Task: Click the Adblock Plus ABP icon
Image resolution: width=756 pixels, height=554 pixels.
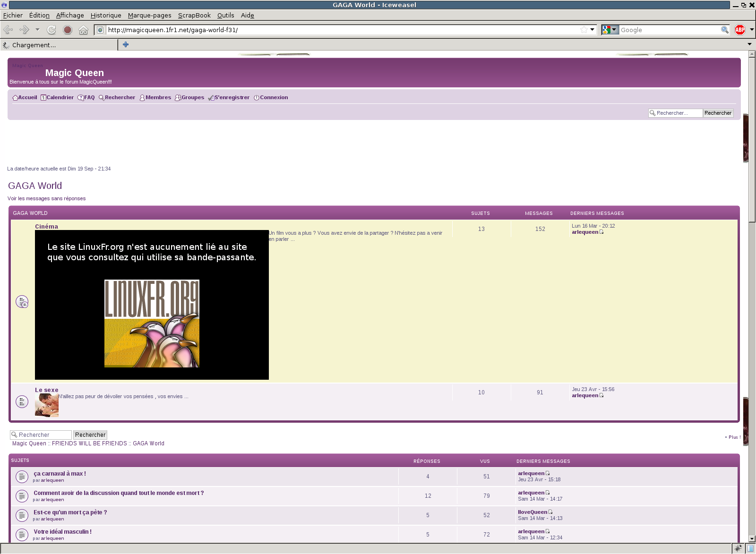Action: (739, 30)
